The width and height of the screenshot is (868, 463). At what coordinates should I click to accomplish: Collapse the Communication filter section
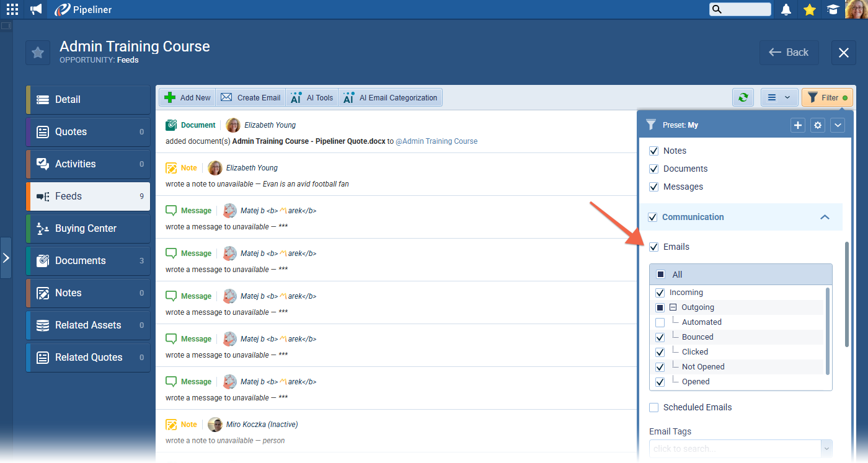(x=825, y=217)
